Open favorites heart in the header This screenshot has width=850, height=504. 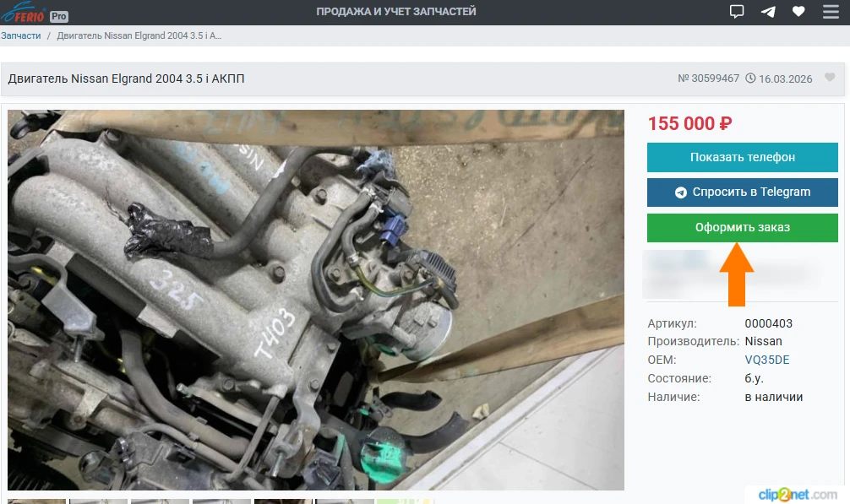(798, 11)
